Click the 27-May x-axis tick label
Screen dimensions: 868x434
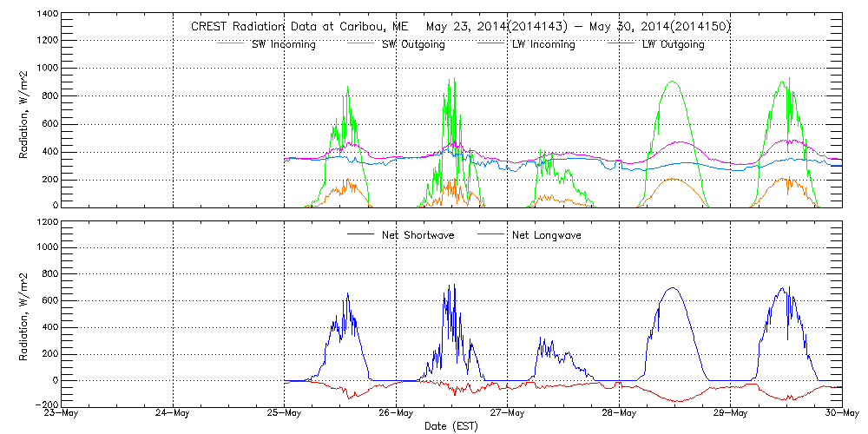508,414
